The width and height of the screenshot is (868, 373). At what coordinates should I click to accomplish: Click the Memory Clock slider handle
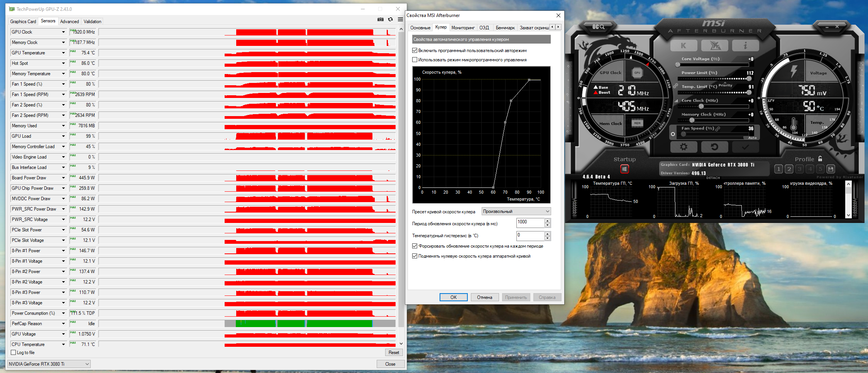pyautogui.click(x=692, y=120)
